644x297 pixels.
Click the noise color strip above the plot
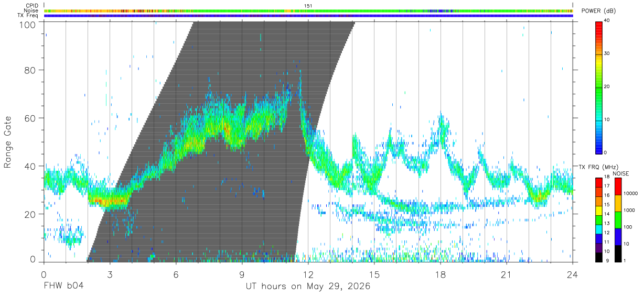click(308, 11)
